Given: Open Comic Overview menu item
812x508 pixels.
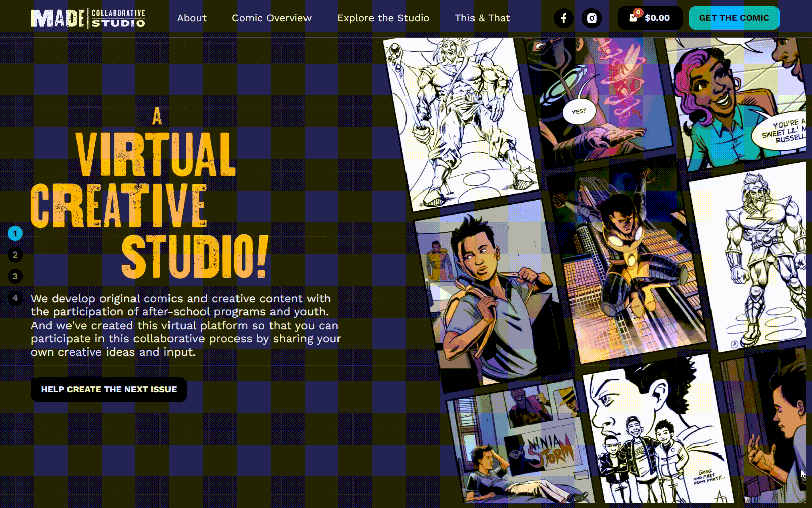Looking at the screenshot, I should (272, 18).
